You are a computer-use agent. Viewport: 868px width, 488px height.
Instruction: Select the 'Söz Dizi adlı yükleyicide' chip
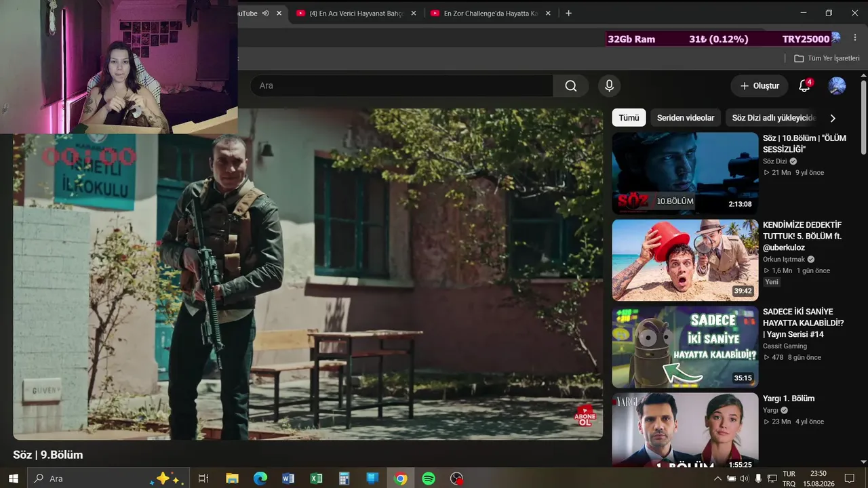pos(774,118)
